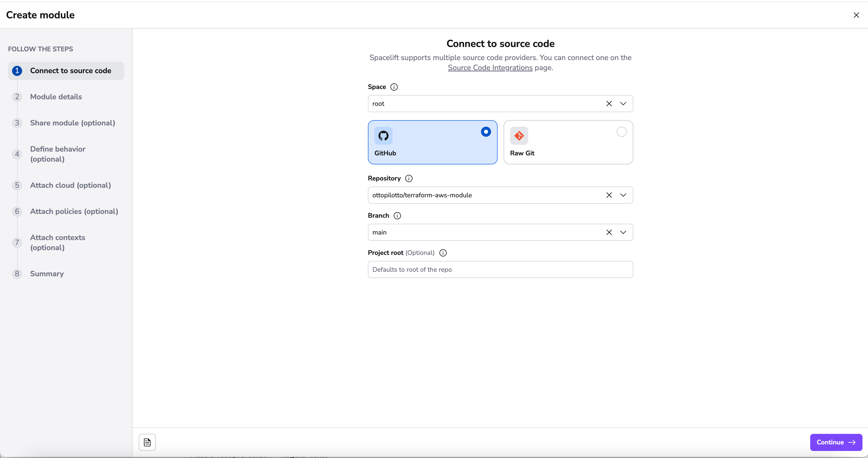Click the Project root info icon

point(443,253)
